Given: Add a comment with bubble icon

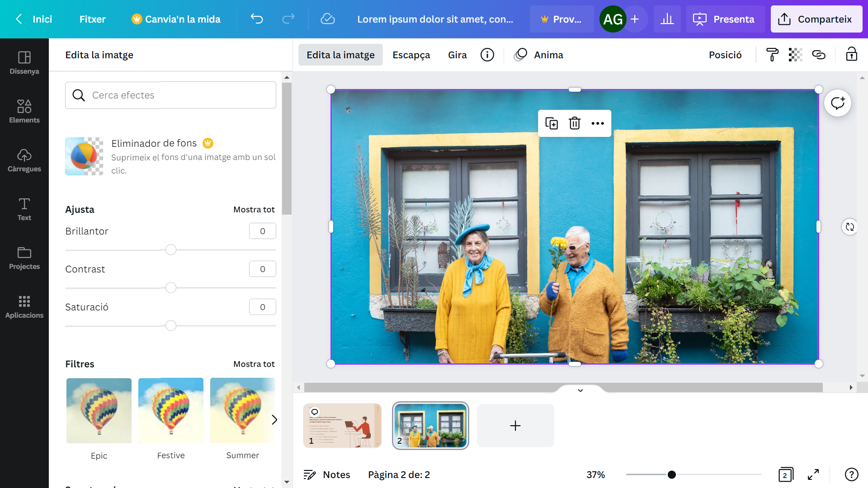Looking at the screenshot, I should pyautogui.click(x=838, y=103).
